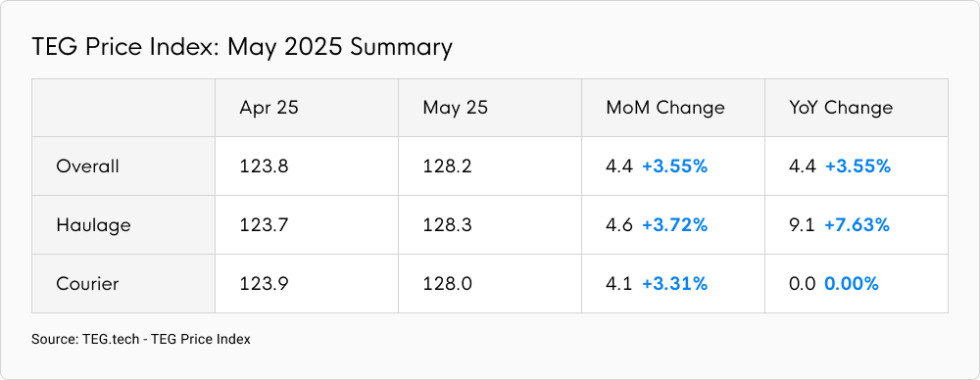Click the YoY Change column header
This screenshot has width=980, height=380.
[841, 108]
